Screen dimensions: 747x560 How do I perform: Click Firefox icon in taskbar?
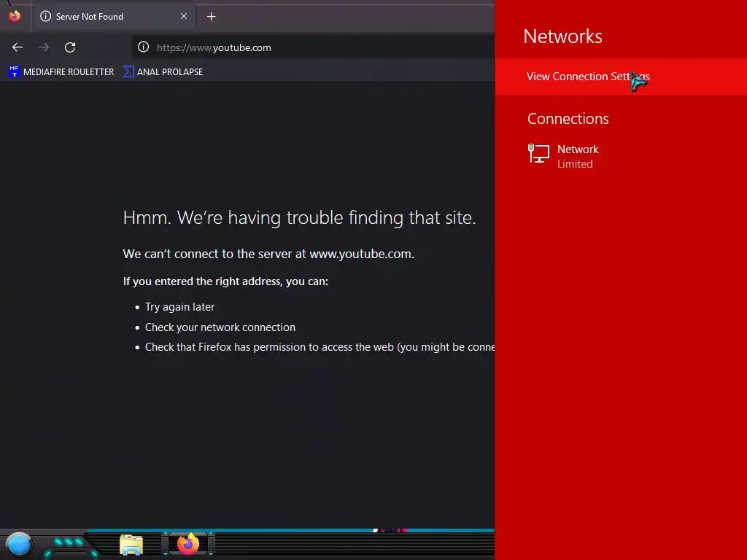pos(188,544)
